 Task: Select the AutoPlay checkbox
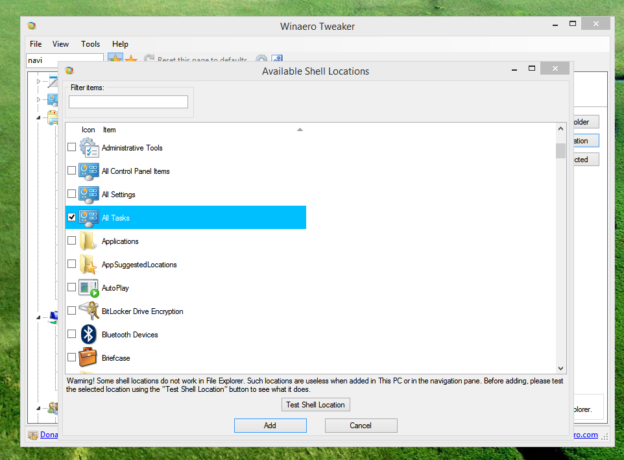(x=72, y=287)
